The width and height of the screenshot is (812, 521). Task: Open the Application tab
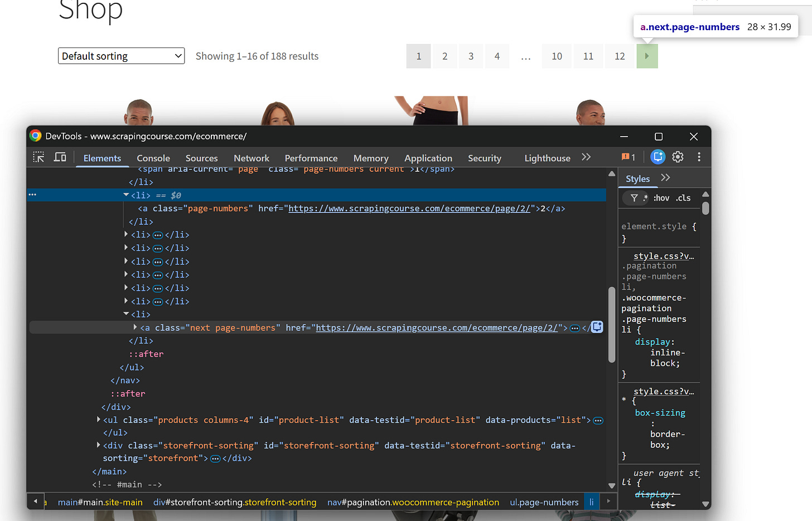click(428, 158)
